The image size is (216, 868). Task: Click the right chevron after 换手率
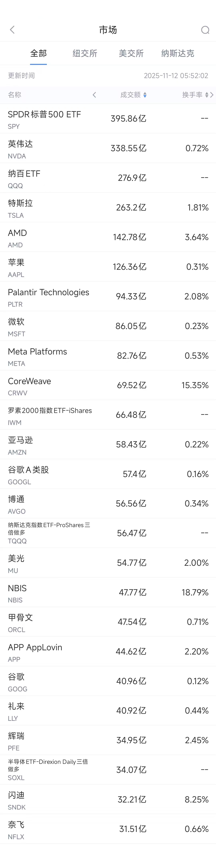[212, 95]
